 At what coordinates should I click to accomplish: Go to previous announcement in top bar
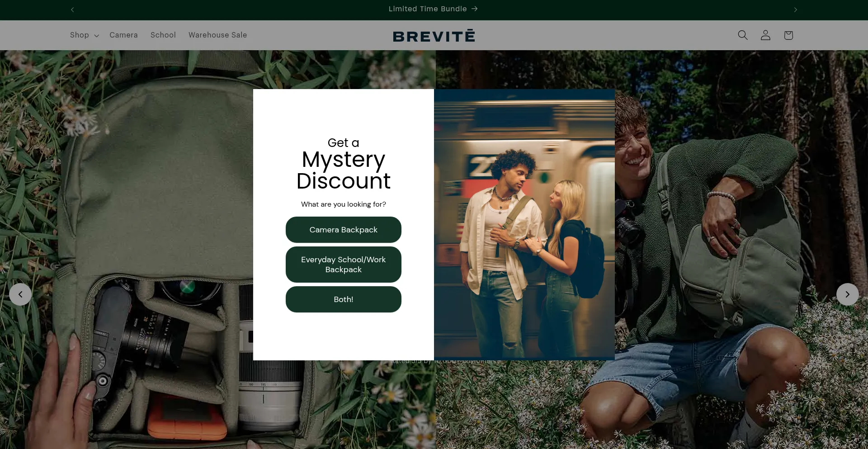point(72,9)
